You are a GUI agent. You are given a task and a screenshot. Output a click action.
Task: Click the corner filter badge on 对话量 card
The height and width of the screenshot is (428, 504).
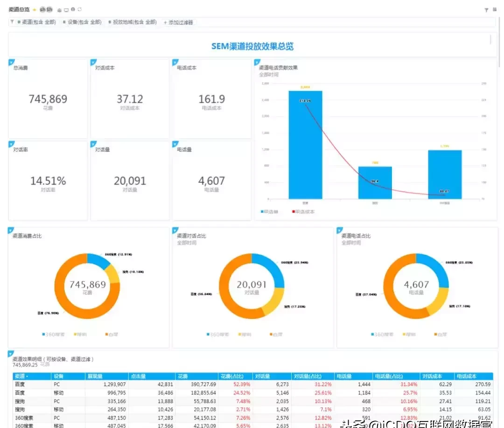(x=93, y=144)
